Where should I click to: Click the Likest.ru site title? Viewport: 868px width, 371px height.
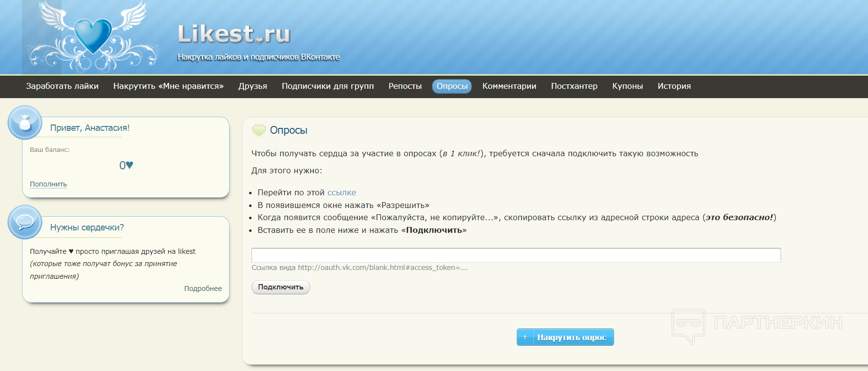coord(234,34)
